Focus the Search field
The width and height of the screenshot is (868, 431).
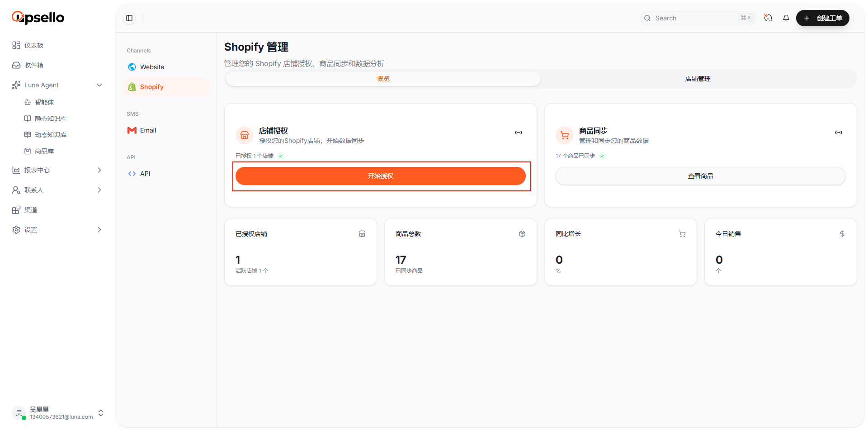[698, 18]
